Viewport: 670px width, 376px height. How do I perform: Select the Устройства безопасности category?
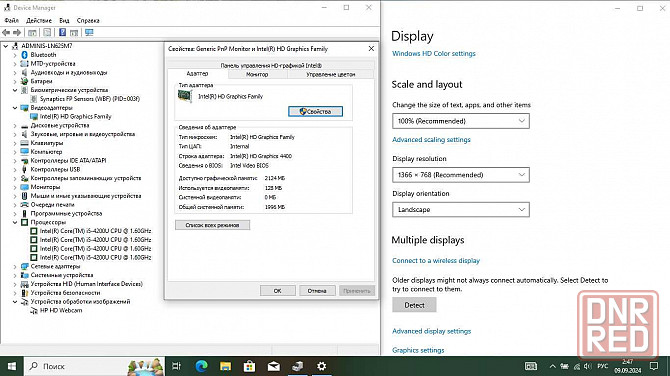(65, 293)
